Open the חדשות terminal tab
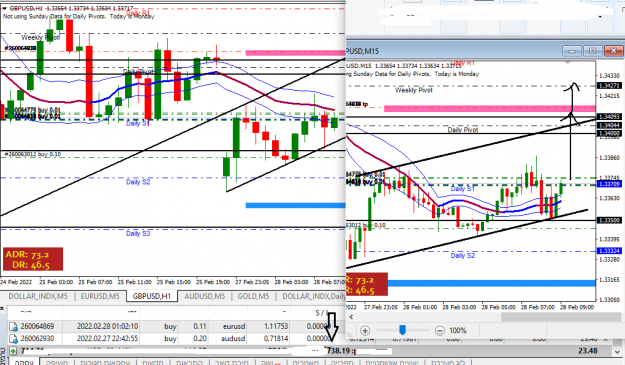The height and width of the screenshot is (365, 625). tap(153, 362)
